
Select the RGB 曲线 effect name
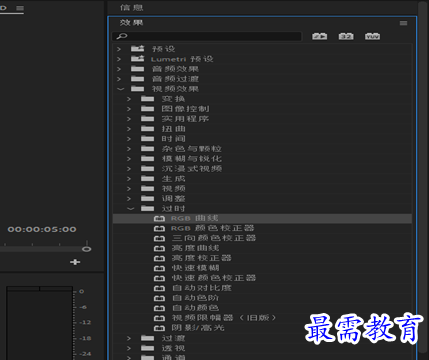pos(194,218)
